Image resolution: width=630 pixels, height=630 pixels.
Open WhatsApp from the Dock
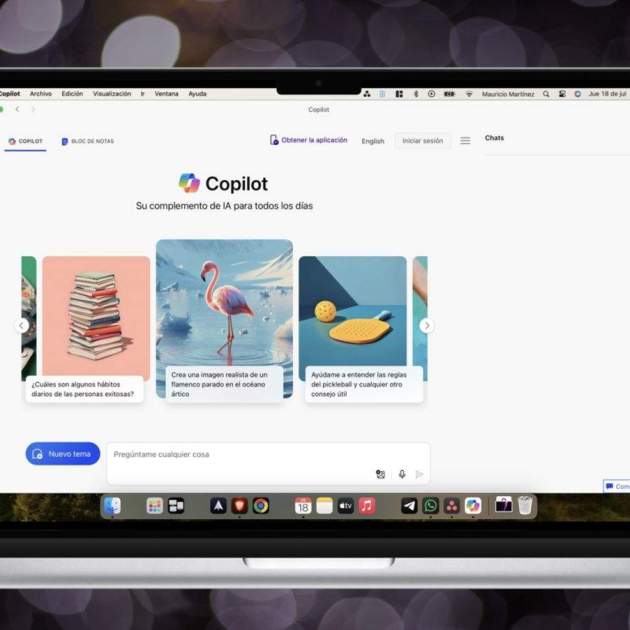(x=430, y=506)
